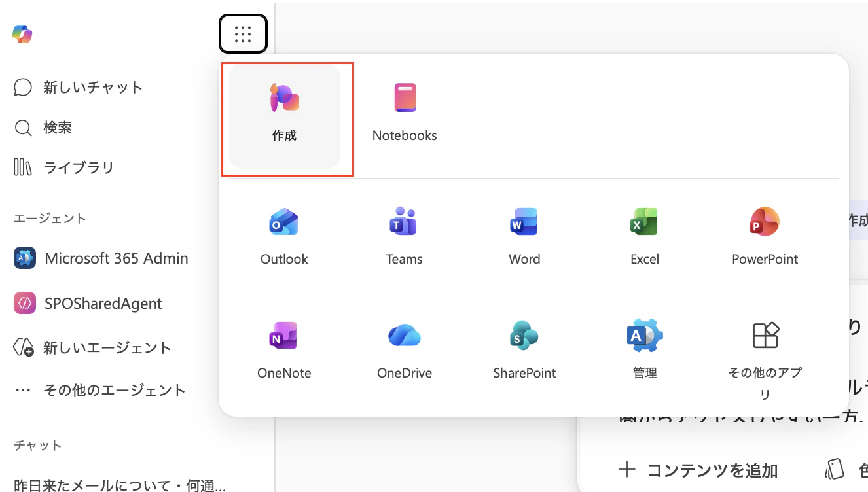Open Word from the launcher
Viewport: 868px width, 492px height.
coord(524,236)
